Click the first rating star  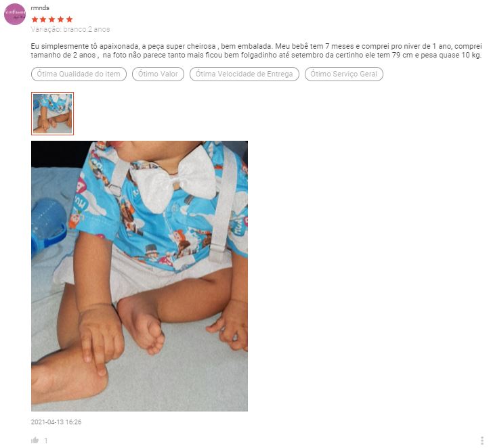point(35,20)
